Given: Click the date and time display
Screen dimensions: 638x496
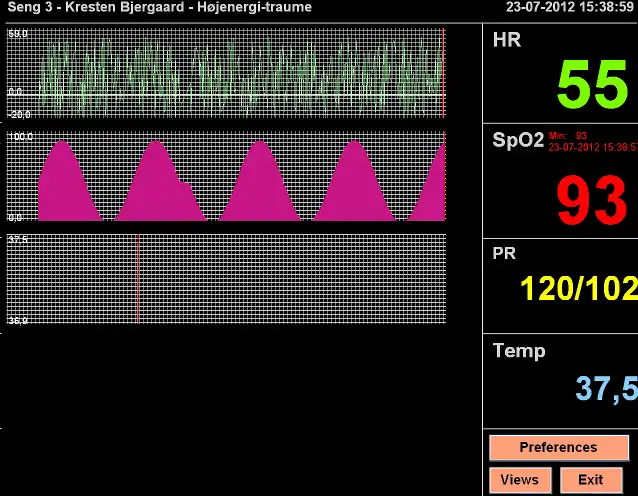Looking at the screenshot, I should point(569,8).
